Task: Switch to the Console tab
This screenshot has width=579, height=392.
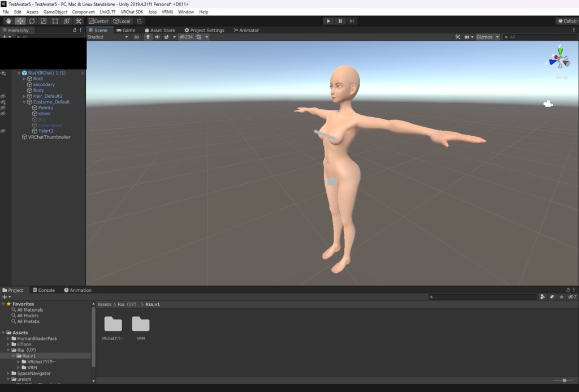Action: [44, 290]
